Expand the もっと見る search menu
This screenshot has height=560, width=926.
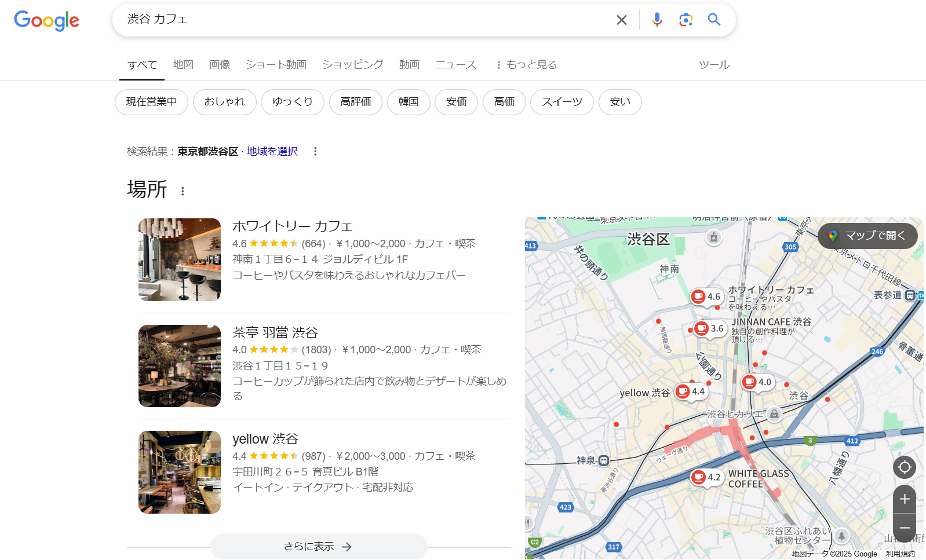point(526,65)
